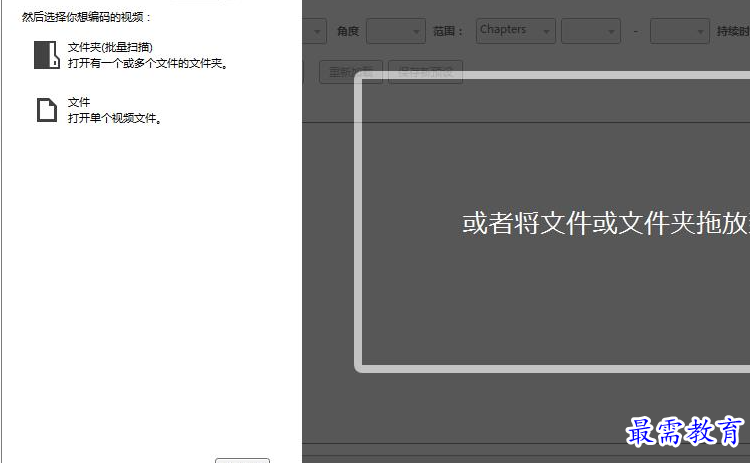Click heading 然后选择你想编码的视频
This screenshot has height=463, width=750.
(x=86, y=17)
